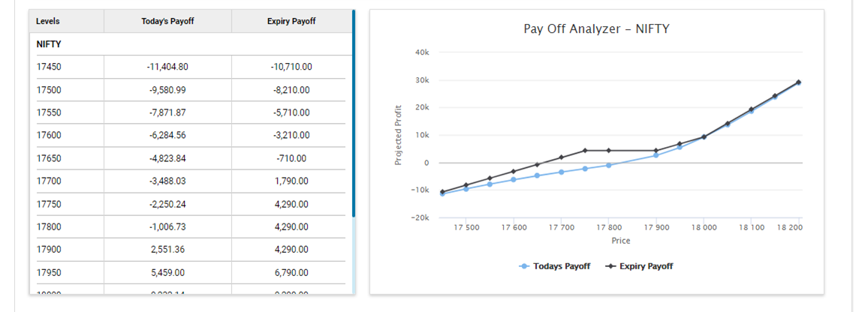The width and height of the screenshot is (868, 312).
Task: Click the Todays Payoff point at 17800
Action: [x=608, y=165]
